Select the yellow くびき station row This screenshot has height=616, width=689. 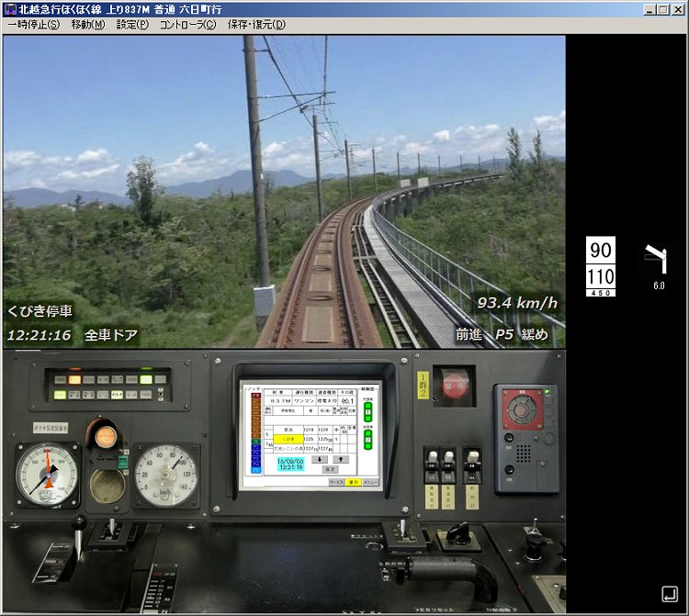288,439
